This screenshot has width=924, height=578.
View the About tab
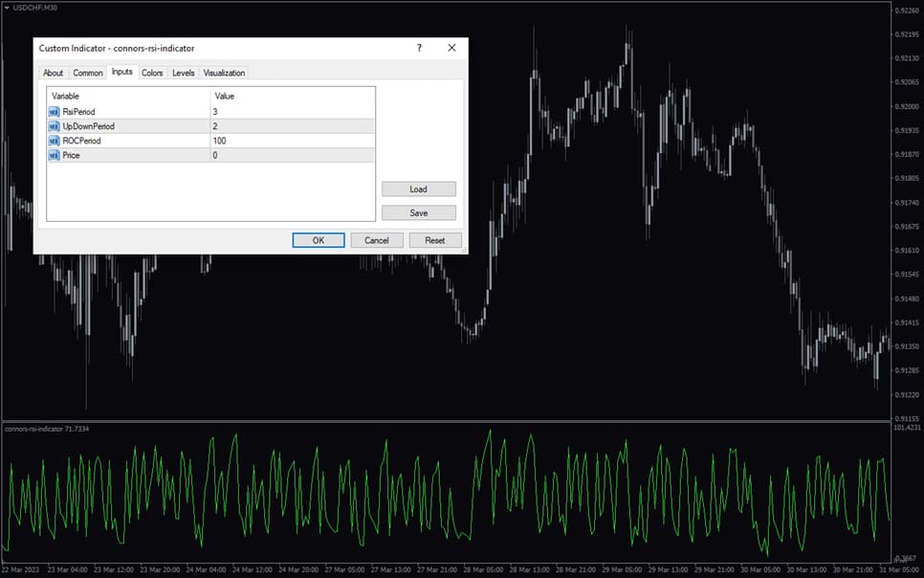pyautogui.click(x=54, y=72)
